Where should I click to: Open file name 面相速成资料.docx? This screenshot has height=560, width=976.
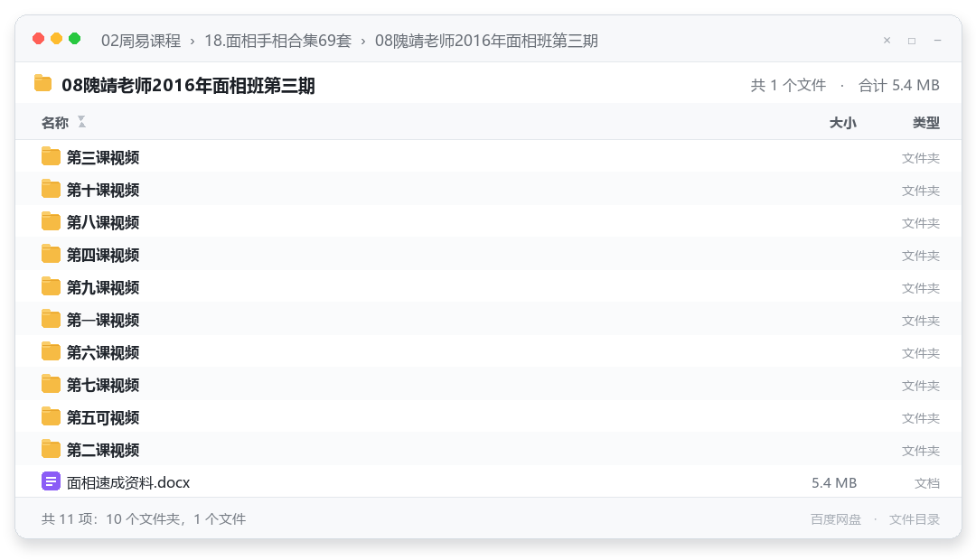[x=128, y=482]
